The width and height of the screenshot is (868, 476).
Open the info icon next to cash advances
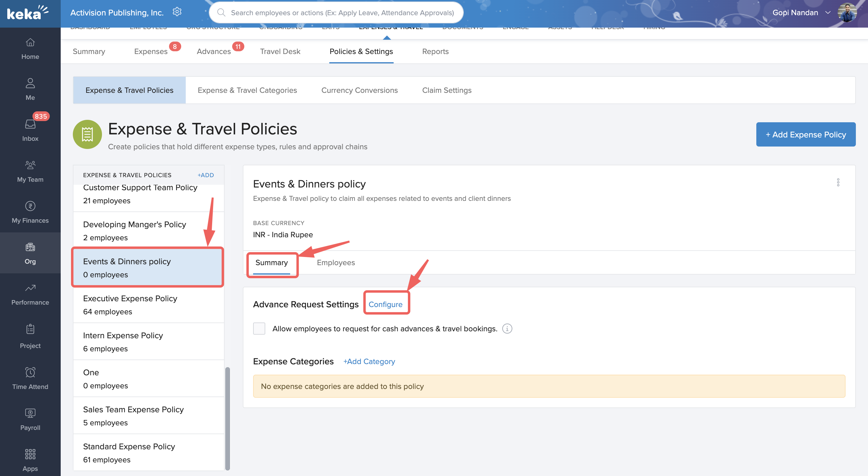pyautogui.click(x=507, y=329)
